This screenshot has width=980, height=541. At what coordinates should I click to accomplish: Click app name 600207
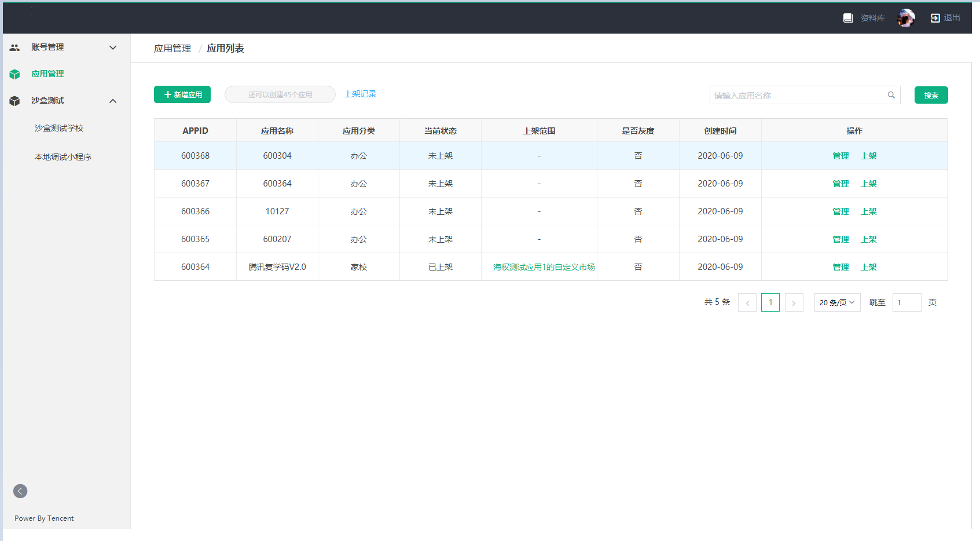[277, 239]
